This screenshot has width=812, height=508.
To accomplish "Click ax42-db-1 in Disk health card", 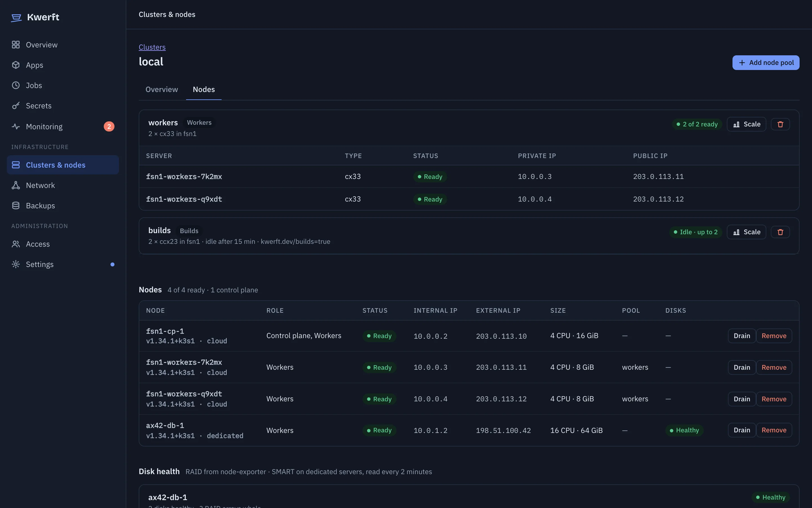I will click(168, 498).
